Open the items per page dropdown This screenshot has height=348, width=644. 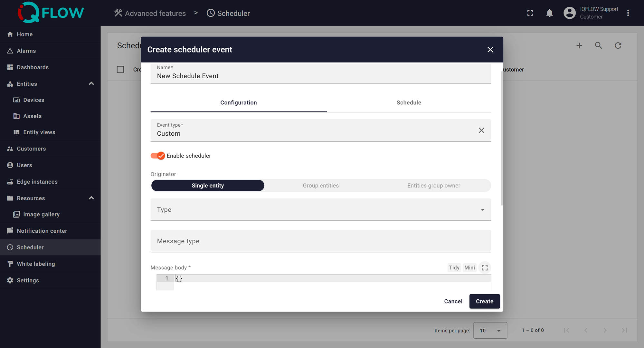pos(490,330)
